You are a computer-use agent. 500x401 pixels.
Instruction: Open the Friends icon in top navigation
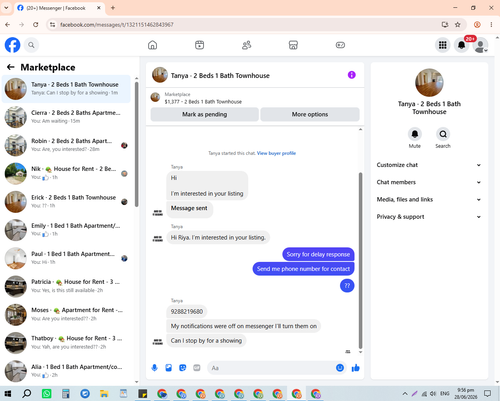pos(246,45)
